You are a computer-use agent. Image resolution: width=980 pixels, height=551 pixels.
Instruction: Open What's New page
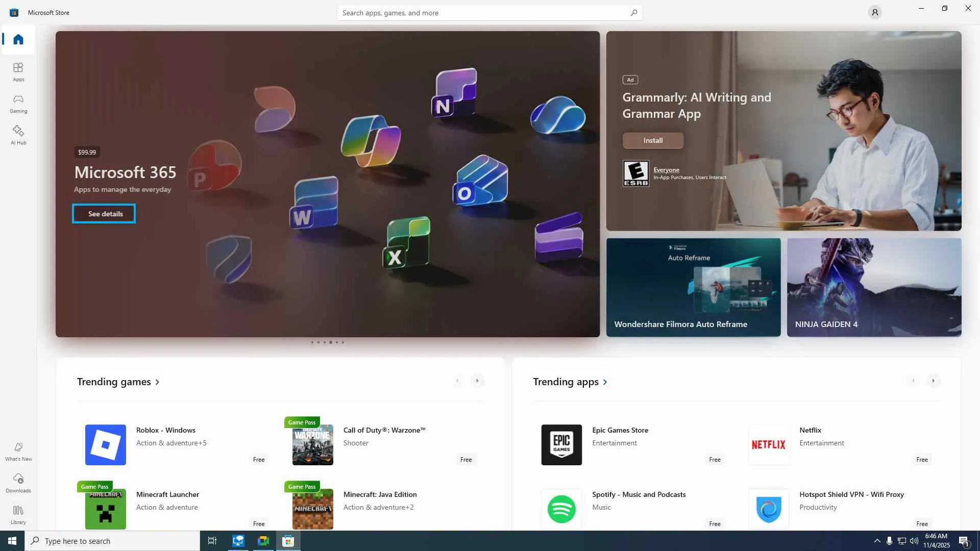click(18, 452)
